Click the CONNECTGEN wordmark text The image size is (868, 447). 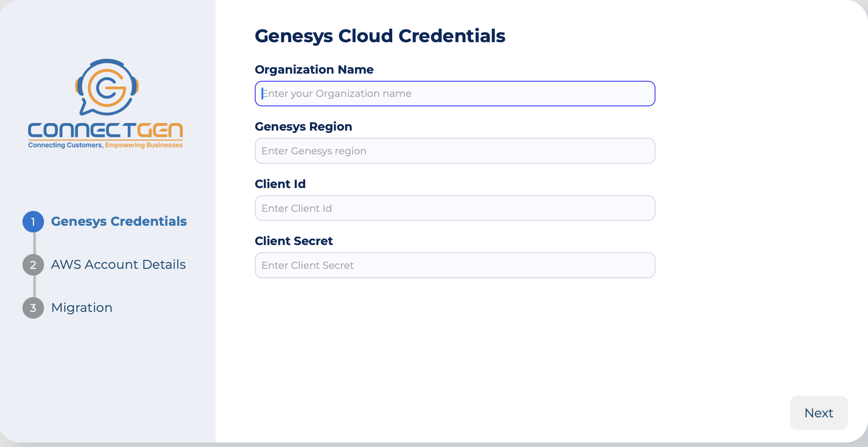(x=106, y=130)
